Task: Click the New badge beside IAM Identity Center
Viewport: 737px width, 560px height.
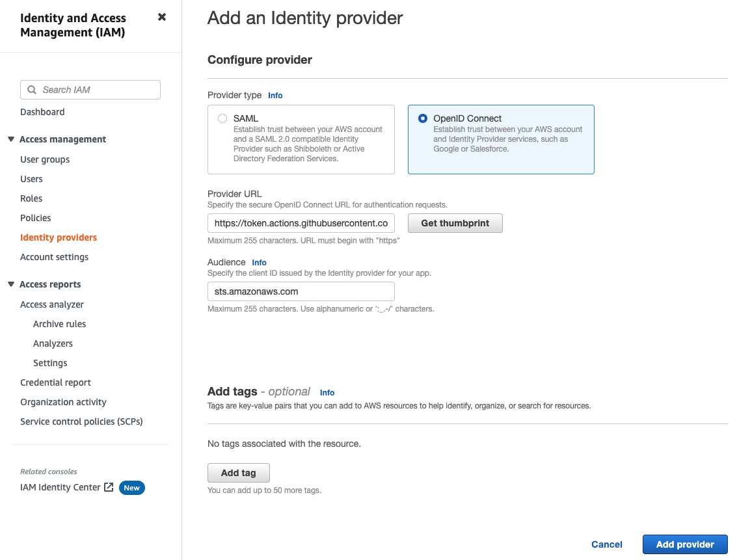Action: coord(132,487)
